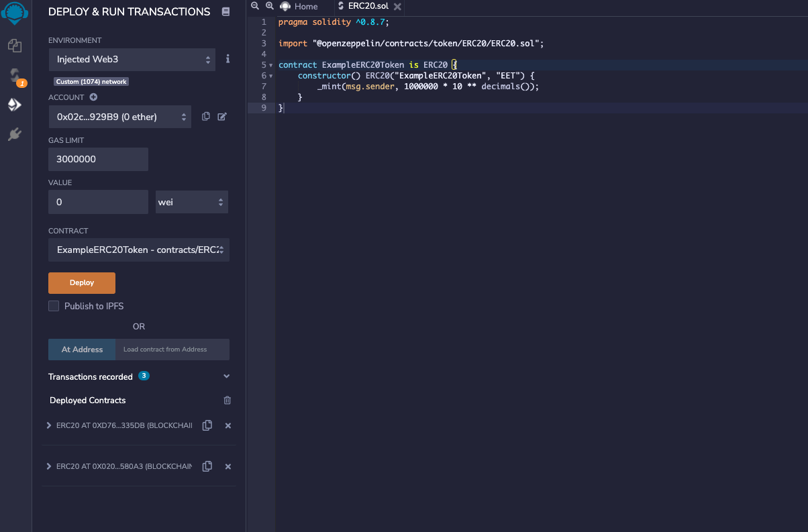The image size is (808, 532).
Task: Open the Remix home logo icon
Action: coord(15,13)
